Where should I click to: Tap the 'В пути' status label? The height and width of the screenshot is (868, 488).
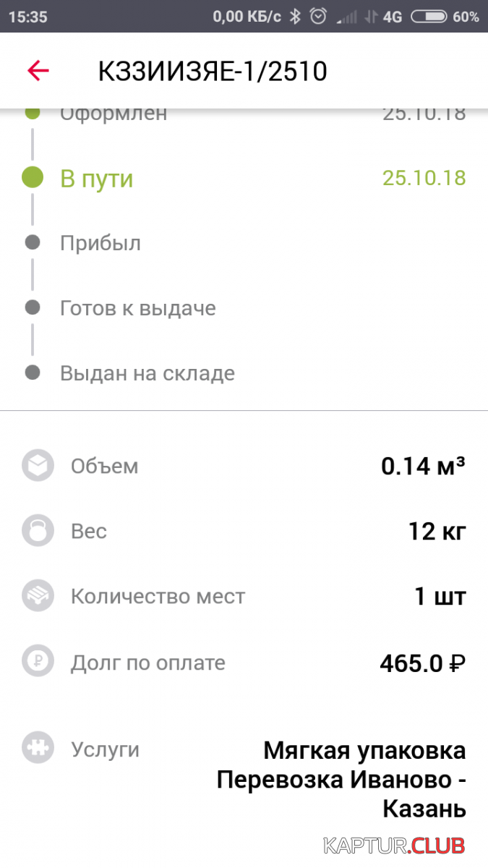point(97,179)
